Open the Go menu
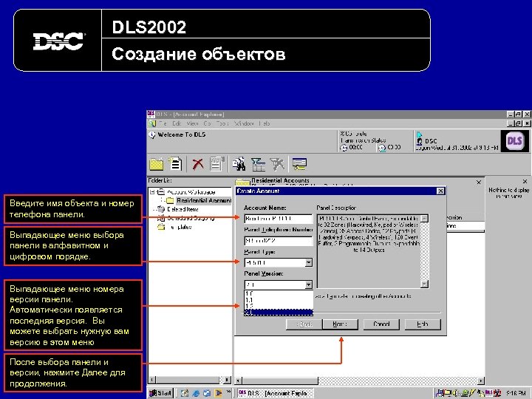 (x=207, y=123)
